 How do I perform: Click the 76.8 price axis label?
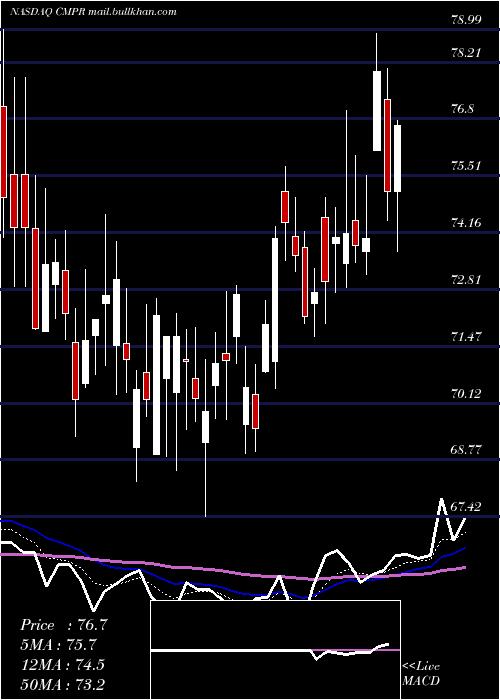[x=462, y=109]
